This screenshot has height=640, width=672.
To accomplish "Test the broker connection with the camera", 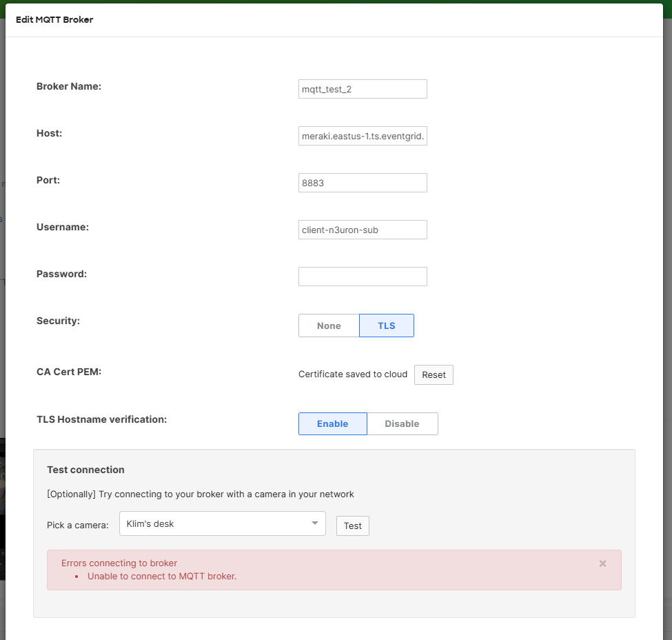I will (x=352, y=526).
